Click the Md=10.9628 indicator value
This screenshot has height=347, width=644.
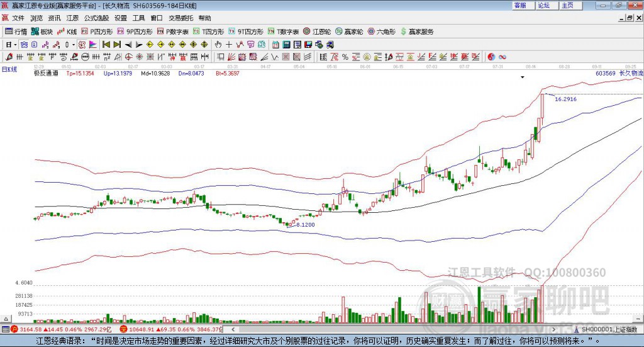155,73
